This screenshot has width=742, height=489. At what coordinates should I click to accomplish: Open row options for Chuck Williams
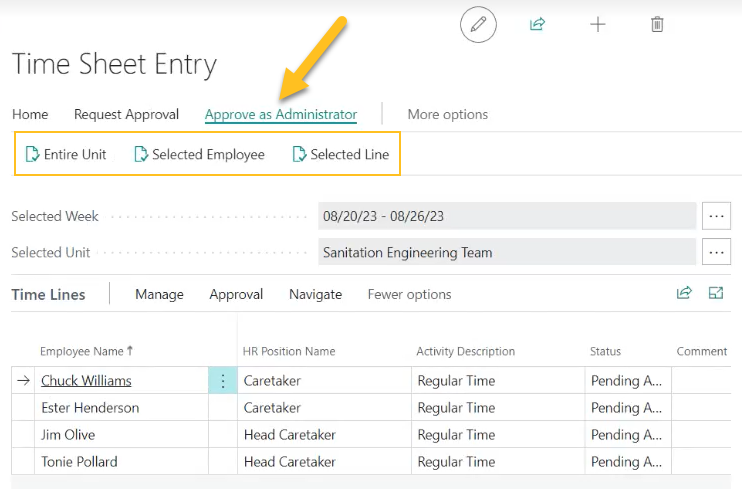pyautogui.click(x=223, y=381)
